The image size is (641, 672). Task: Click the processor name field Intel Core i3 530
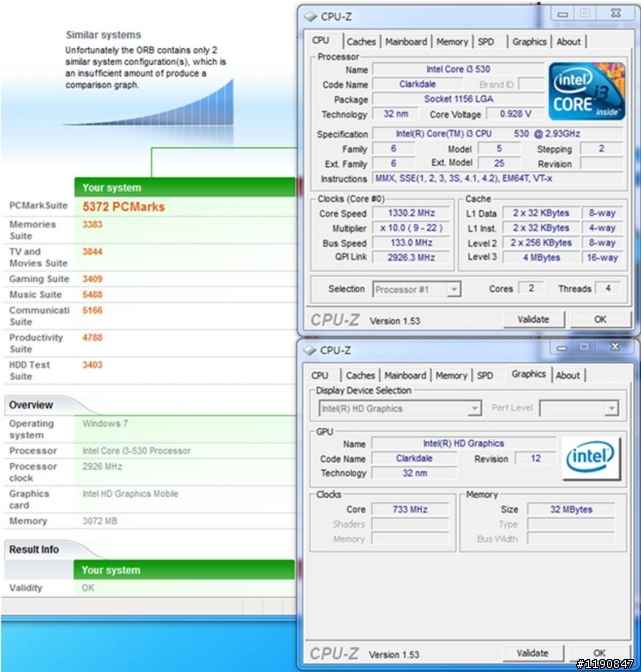click(458, 69)
